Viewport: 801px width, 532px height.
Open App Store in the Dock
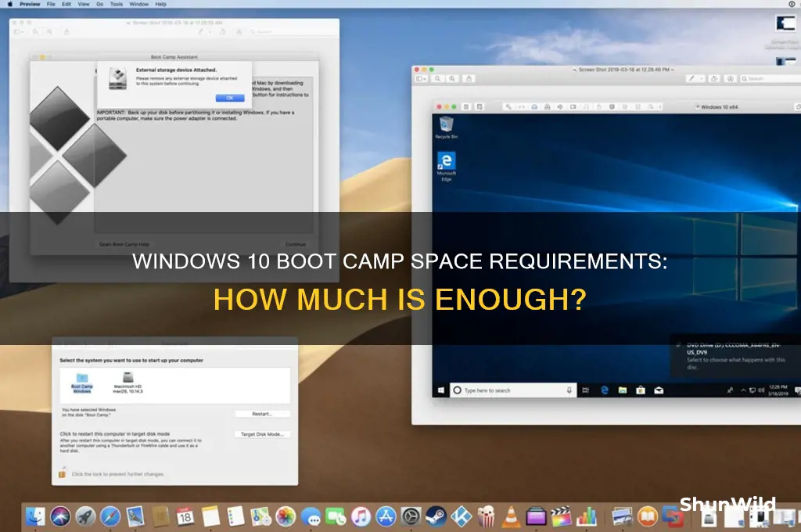click(386, 516)
